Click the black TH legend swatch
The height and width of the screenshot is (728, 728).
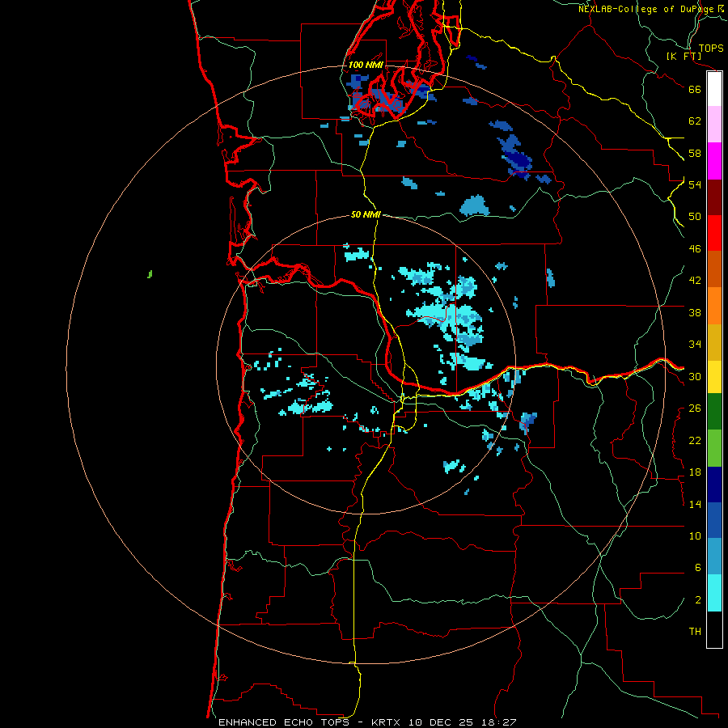click(714, 629)
